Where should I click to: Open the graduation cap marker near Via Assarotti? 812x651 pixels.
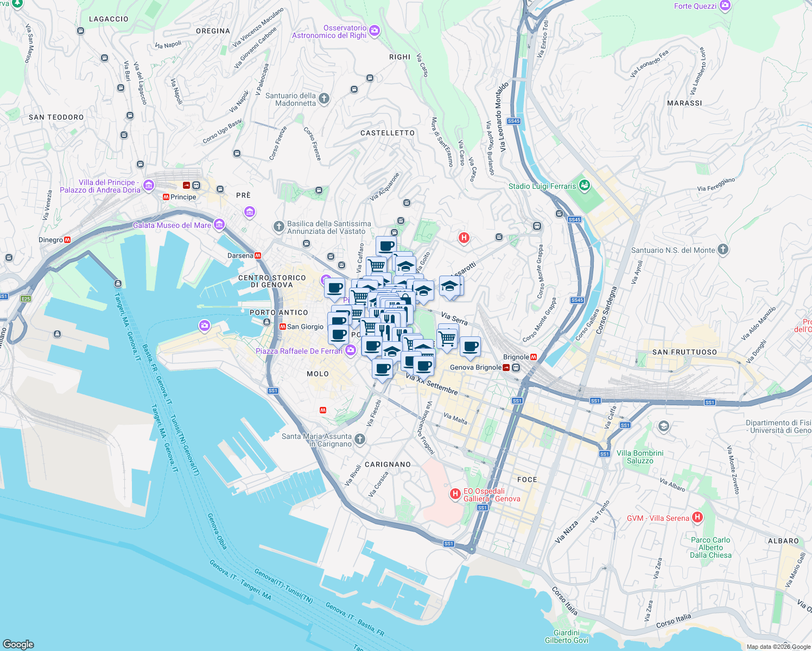tap(449, 286)
